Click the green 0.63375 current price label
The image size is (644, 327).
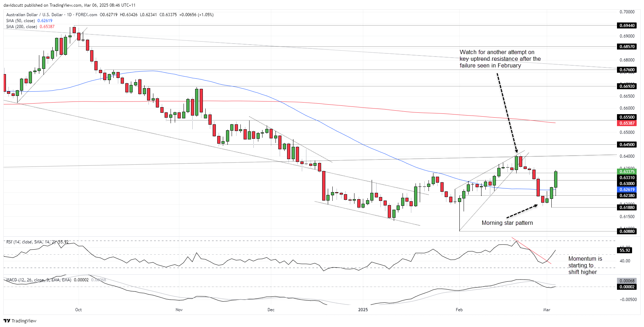pyautogui.click(x=627, y=172)
